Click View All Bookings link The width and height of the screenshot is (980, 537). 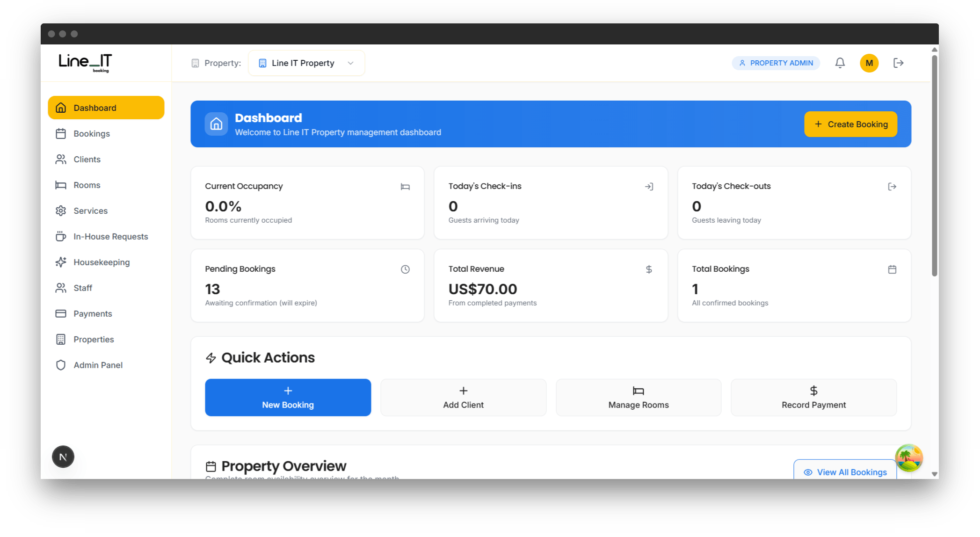(x=845, y=472)
